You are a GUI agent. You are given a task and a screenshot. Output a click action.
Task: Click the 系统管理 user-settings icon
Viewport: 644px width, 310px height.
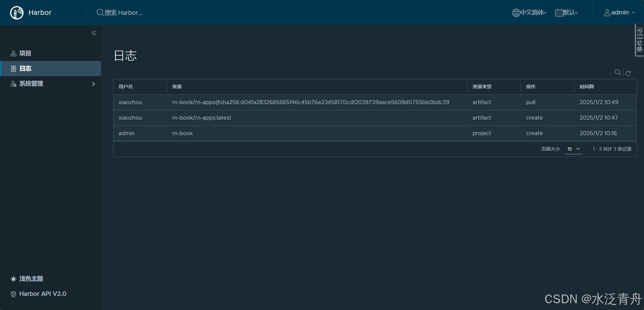(x=13, y=84)
